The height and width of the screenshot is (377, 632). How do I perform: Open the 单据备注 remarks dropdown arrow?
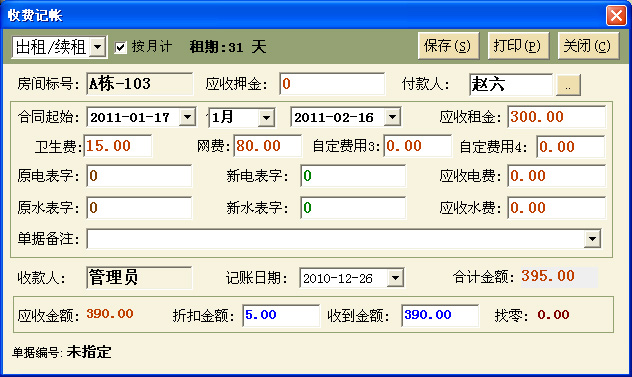pyautogui.click(x=592, y=239)
